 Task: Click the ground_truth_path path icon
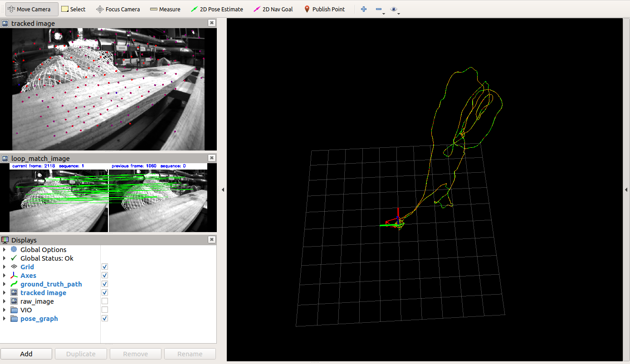point(14,284)
